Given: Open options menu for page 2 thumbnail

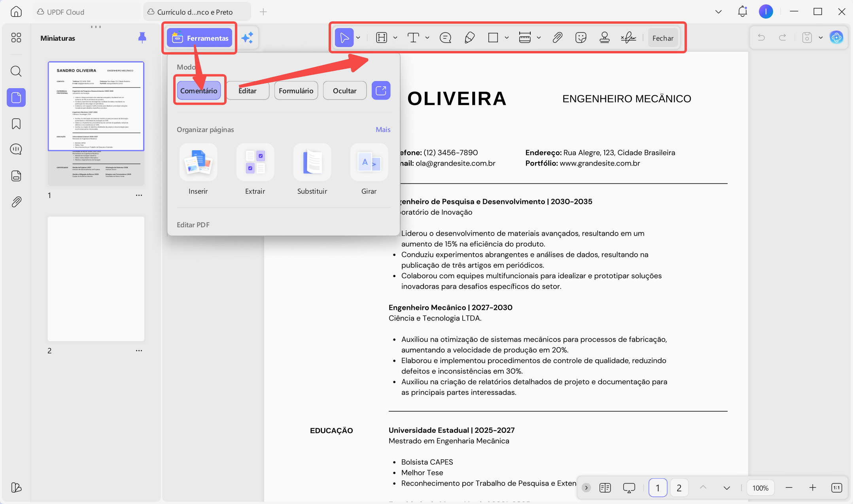Looking at the screenshot, I should point(139,351).
